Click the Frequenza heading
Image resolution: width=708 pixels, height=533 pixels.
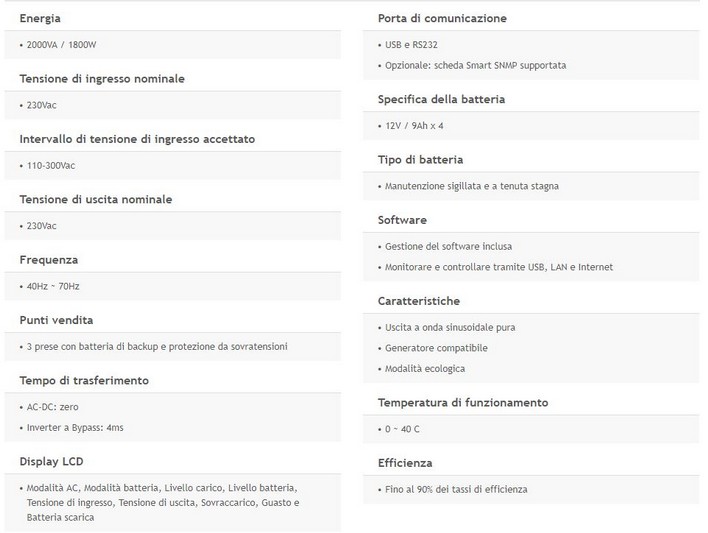point(49,259)
